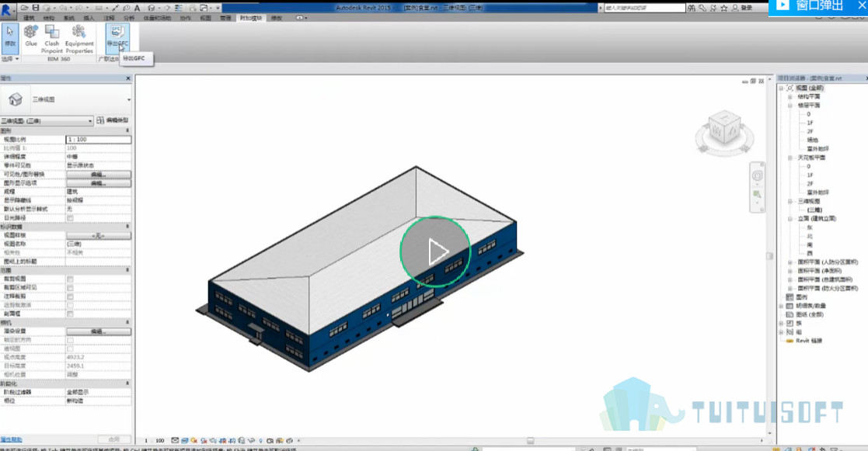
Task: Click the Save icon in quick access toolbar
Action: (x=36, y=8)
